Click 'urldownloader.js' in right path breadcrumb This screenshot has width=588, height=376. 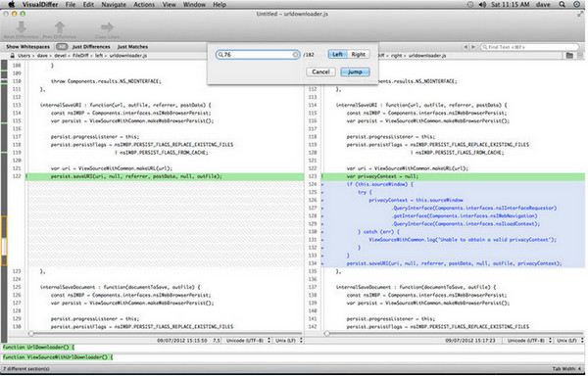[427, 56]
